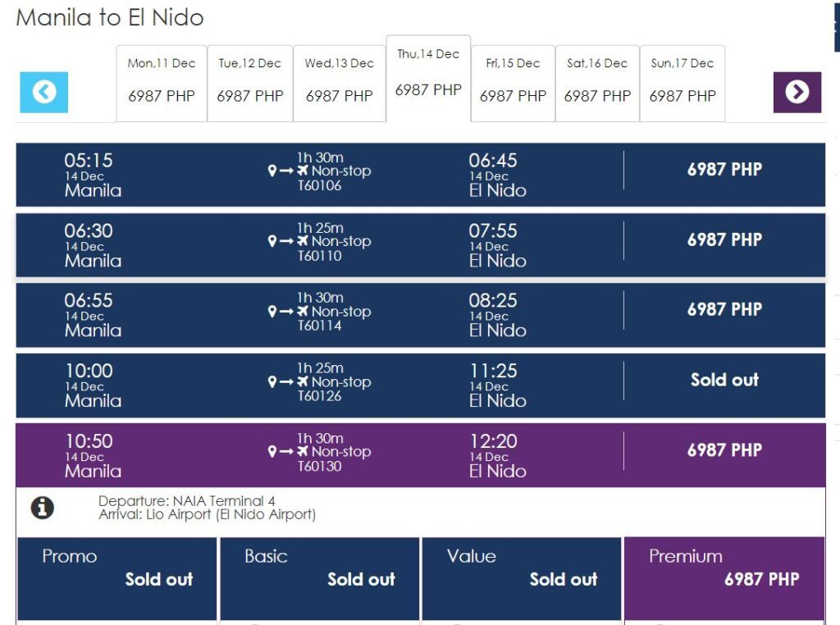Screen dimensions: 840x625
Task: Switch to the Fri, 15 Dec tab
Action: pos(513,82)
